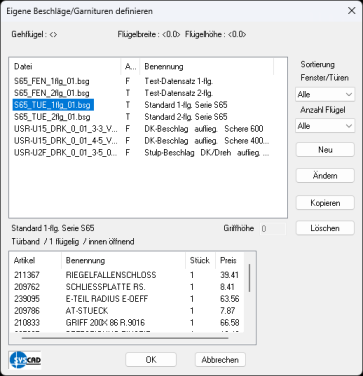Click the article list horizontal scrollbar
Viewport: 363px width, 376px height.
[x=125, y=338]
